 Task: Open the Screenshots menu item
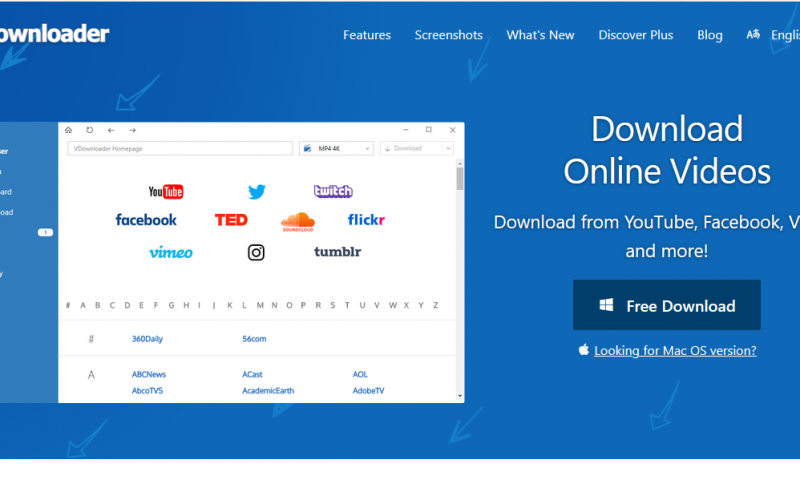pos(448,35)
